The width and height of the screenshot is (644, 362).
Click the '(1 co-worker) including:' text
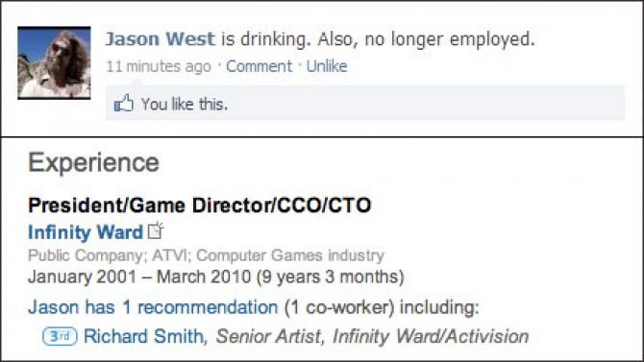(x=382, y=307)
